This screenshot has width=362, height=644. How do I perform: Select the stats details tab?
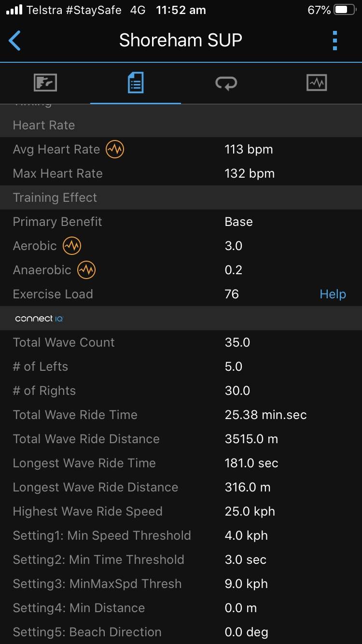click(136, 83)
